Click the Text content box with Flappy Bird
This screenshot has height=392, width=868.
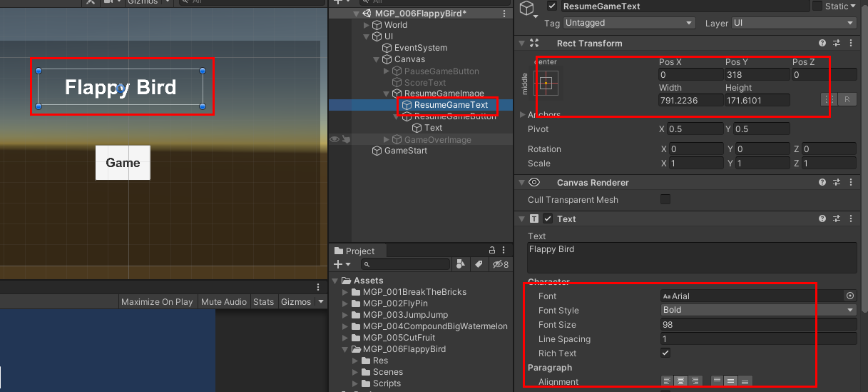click(692, 257)
